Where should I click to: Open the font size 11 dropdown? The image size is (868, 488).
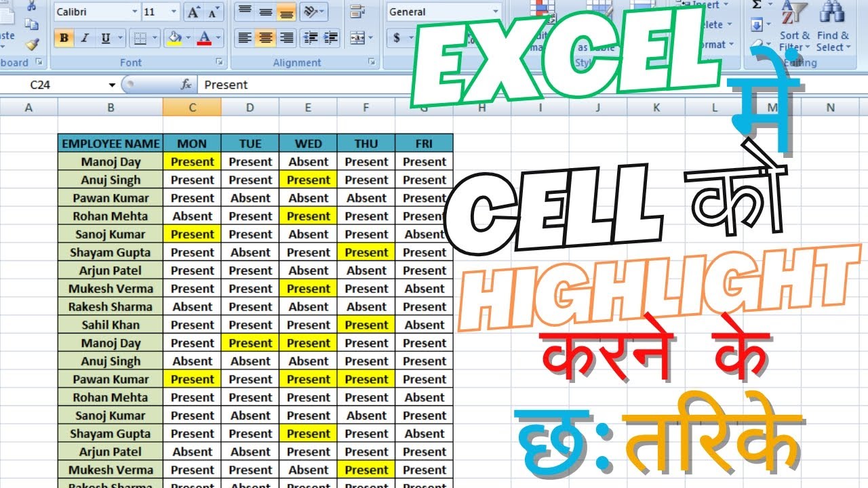click(173, 12)
